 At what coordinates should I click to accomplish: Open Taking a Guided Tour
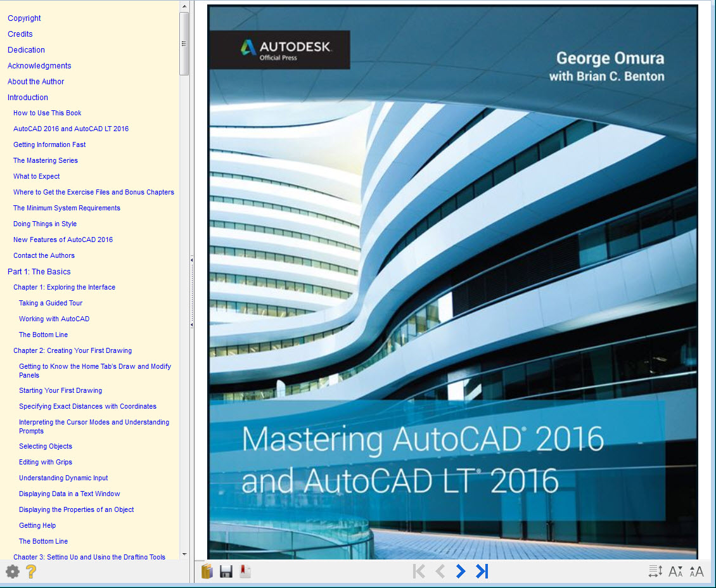coord(51,303)
